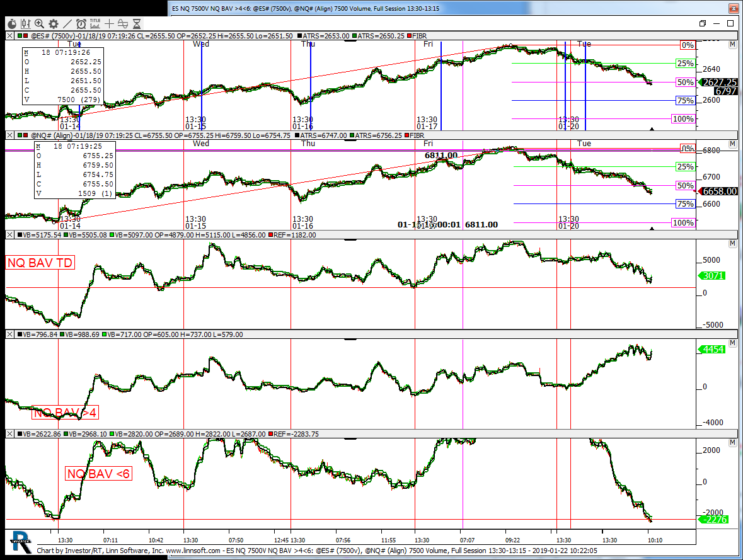Click the sine wave indicator icon
743x560 pixels.
click(x=123, y=24)
